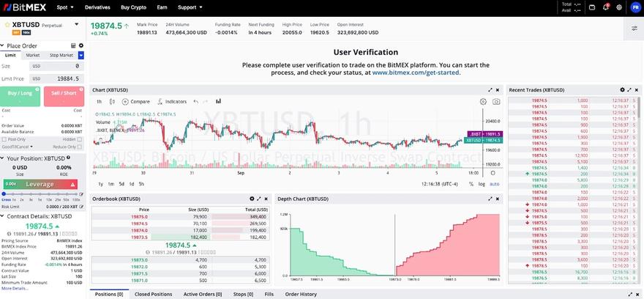Click the leverage slider handle

(x=4, y=193)
